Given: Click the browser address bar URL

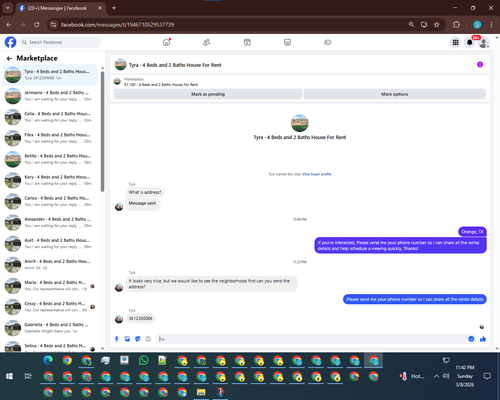Looking at the screenshot, I should (117, 25).
